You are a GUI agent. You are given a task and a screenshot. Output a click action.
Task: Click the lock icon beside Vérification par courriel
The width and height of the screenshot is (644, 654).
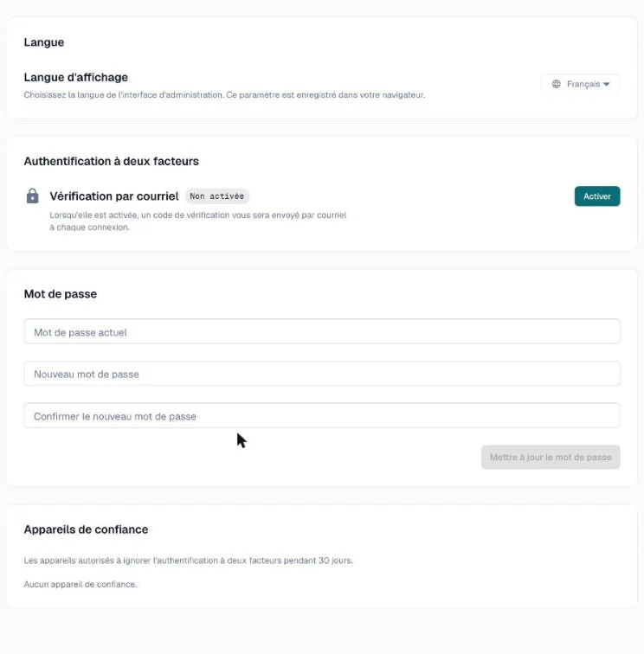click(33, 196)
